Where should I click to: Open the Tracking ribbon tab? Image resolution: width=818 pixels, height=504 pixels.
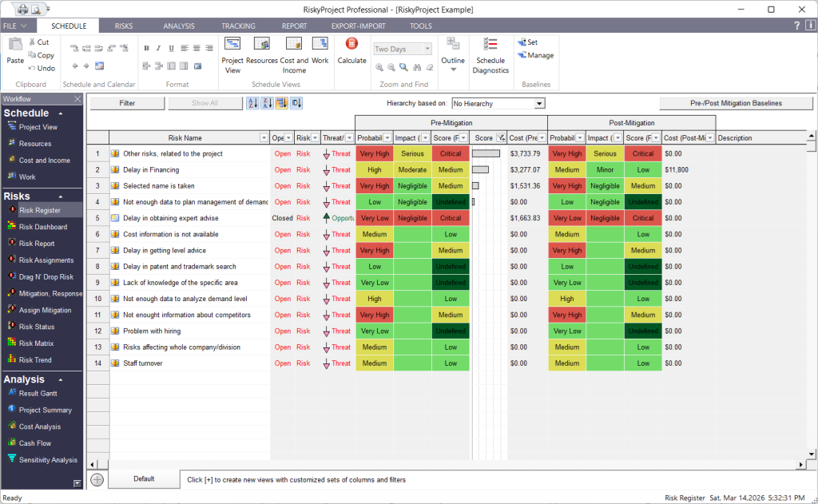tap(238, 26)
